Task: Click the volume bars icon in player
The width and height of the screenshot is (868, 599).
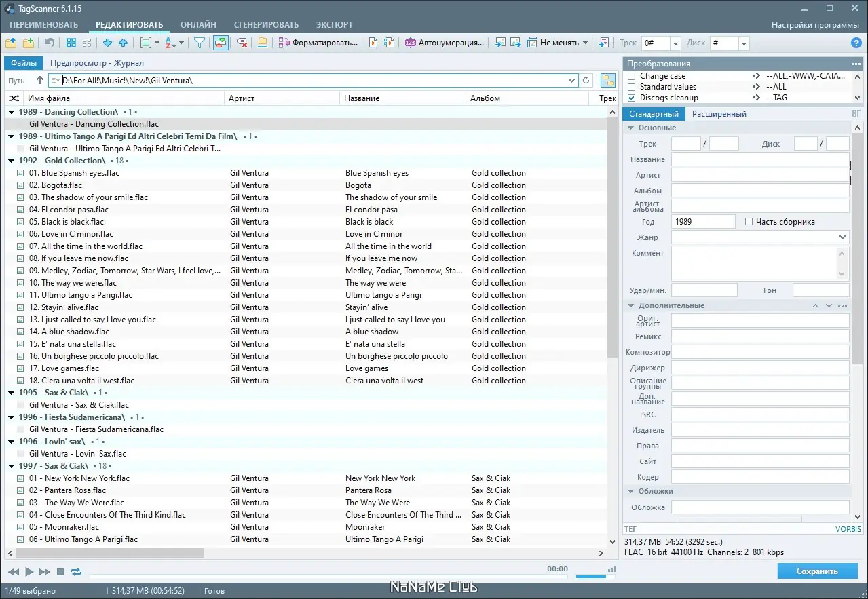Action: [x=612, y=570]
